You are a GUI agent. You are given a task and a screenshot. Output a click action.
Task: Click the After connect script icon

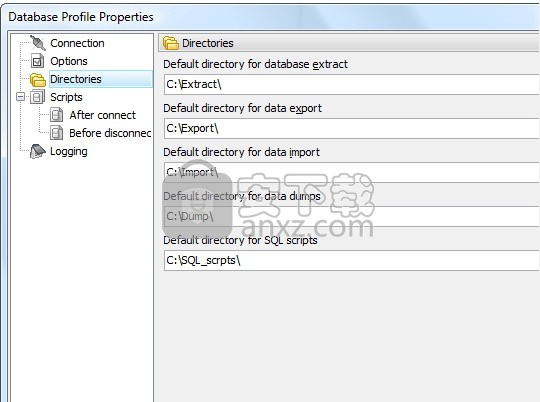(56, 115)
